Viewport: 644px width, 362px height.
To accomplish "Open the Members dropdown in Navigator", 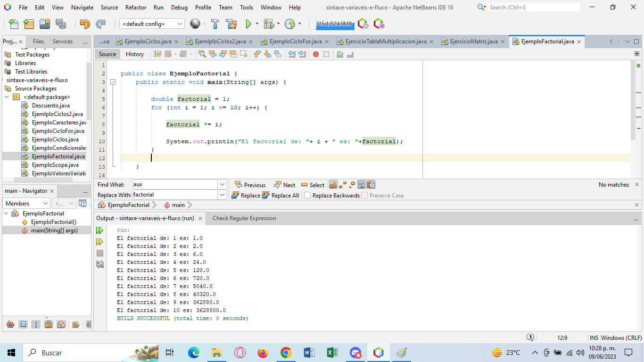I will [x=26, y=203].
